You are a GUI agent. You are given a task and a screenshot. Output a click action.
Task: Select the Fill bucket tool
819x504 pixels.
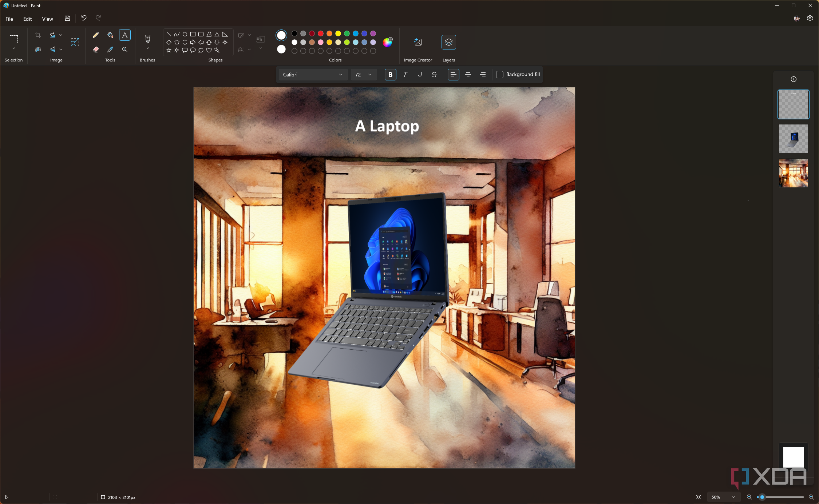pyautogui.click(x=110, y=35)
